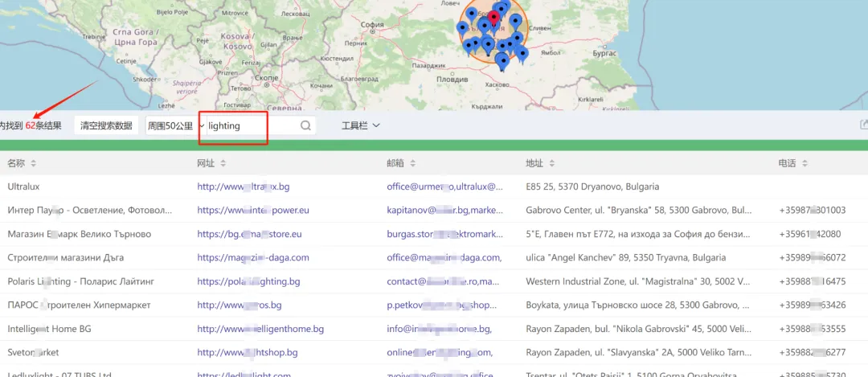Sort the table by the 名称 column arrows

[x=33, y=163]
